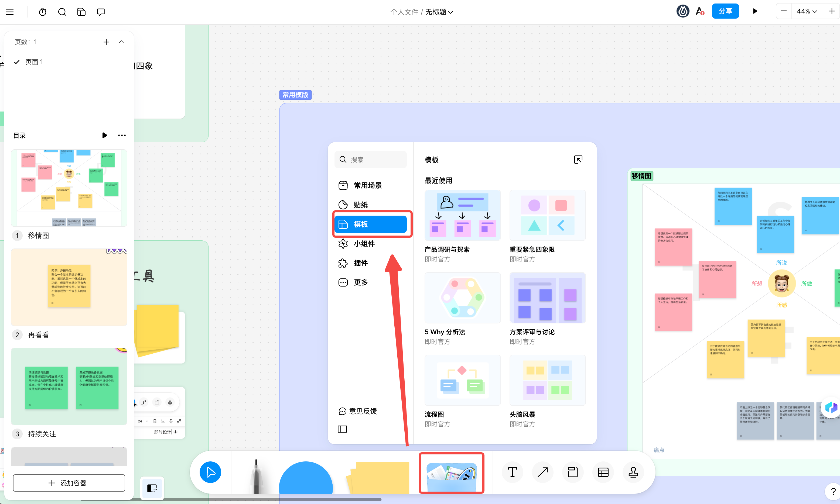Open help with the question mark button

[x=833, y=491]
